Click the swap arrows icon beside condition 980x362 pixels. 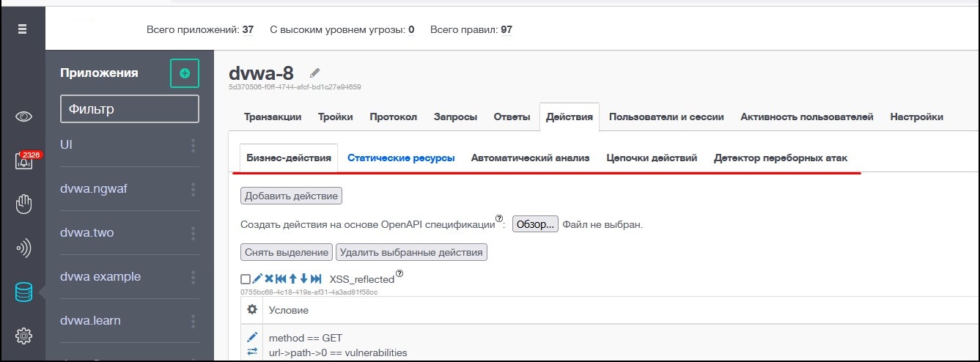tap(252, 352)
